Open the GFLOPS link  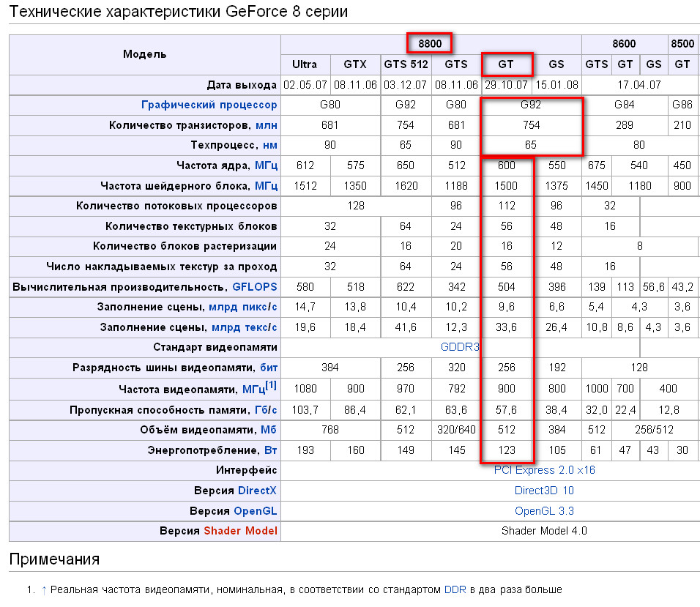(255, 287)
